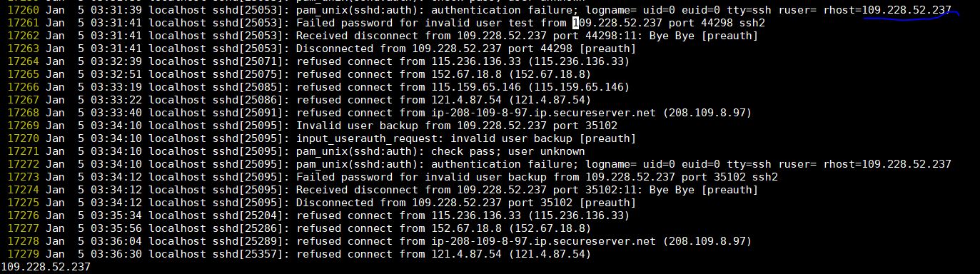Image resolution: width=980 pixels, height=274 pixels.
Task: Click the underlined rhost=109.228.52.237 address
Action: 887,10
